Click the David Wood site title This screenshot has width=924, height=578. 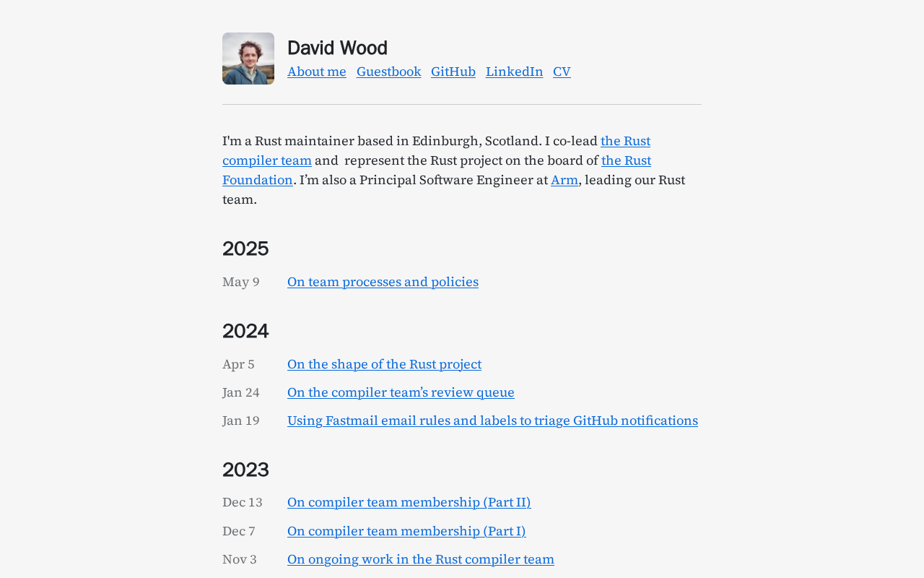tap(337, 48)
